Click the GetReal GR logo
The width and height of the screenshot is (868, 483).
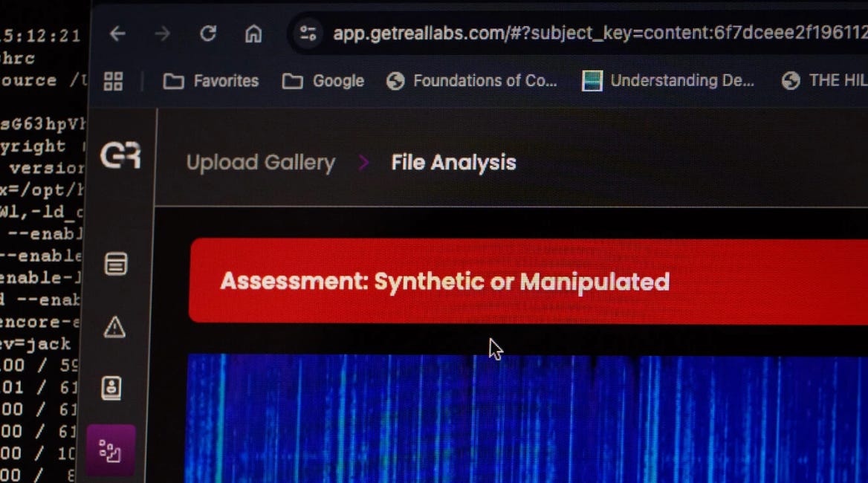[120, 155]
